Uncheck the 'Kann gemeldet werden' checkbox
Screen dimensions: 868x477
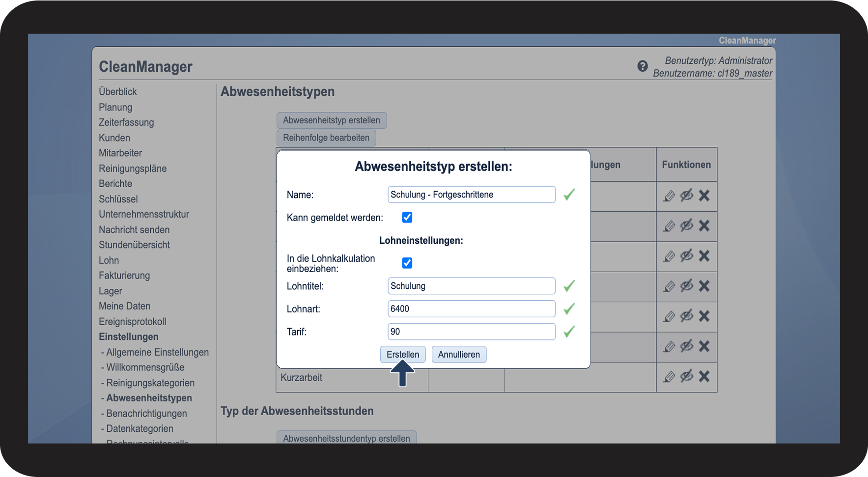(407, 217)
